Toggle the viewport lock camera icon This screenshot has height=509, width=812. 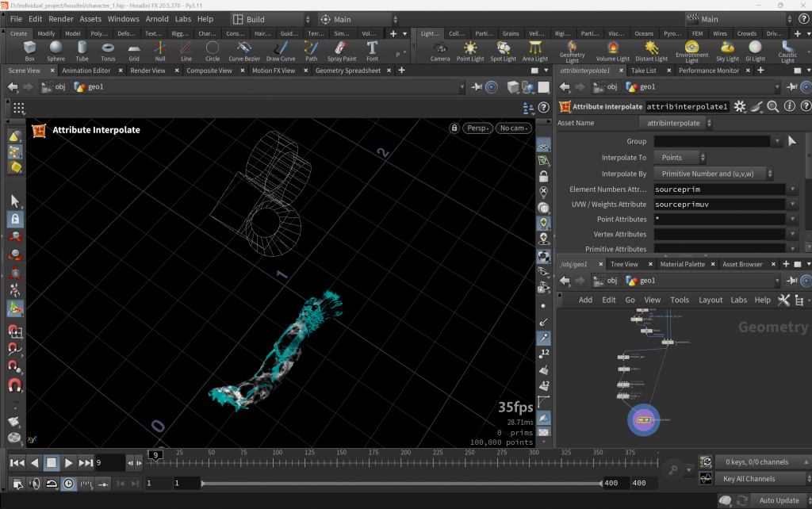tap(454, 128)
